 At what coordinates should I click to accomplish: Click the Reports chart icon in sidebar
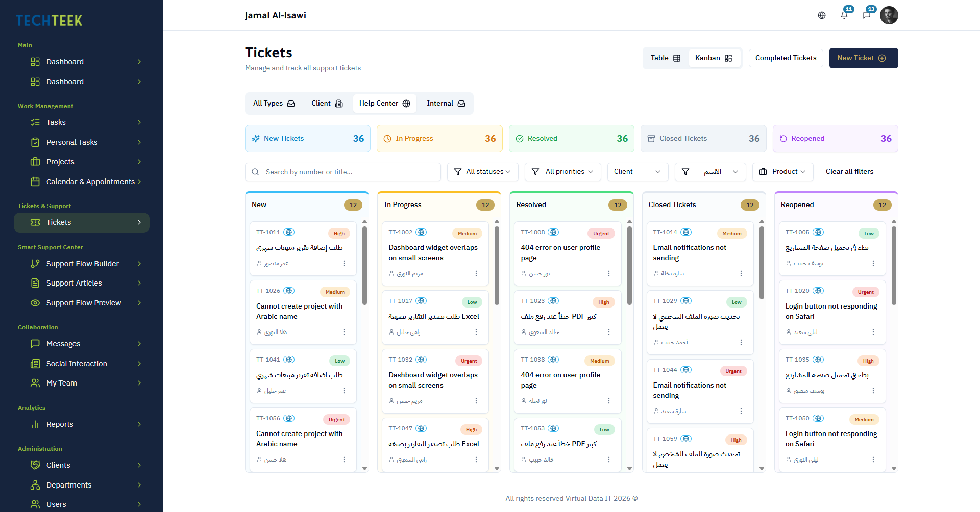point(35,424)
